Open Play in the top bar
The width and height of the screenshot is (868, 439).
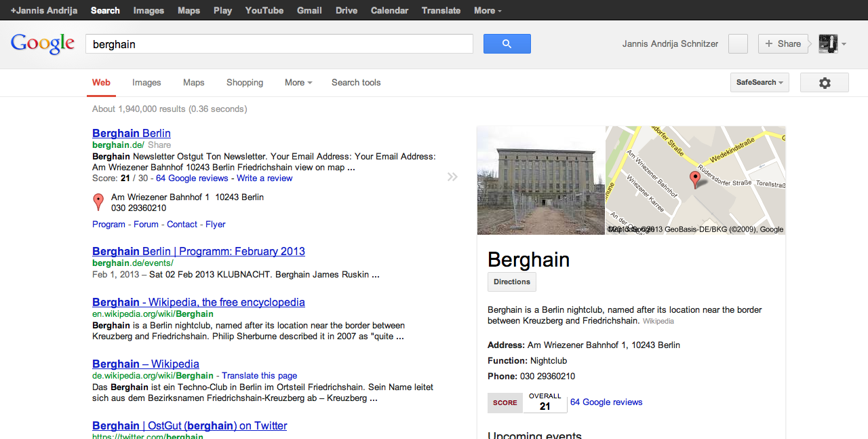(222, 10)
